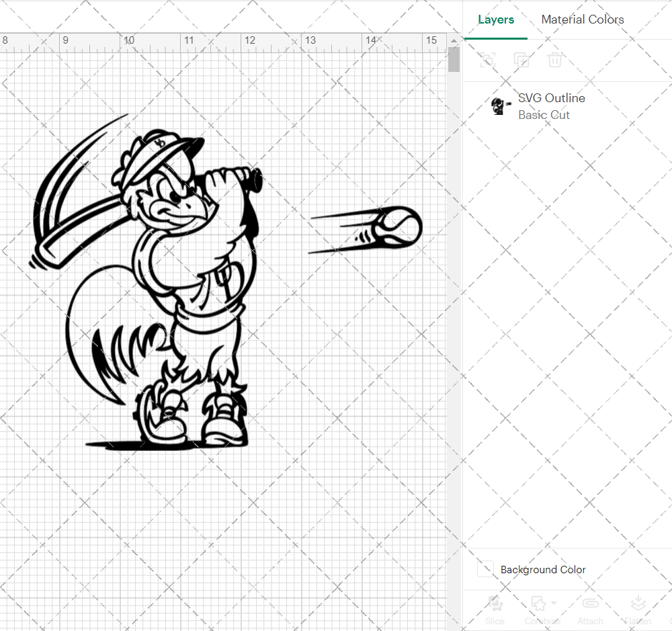Select the rooster batter graphic on canvas
This screenshot has width=672, height=631.
click(x=146, y=283)
